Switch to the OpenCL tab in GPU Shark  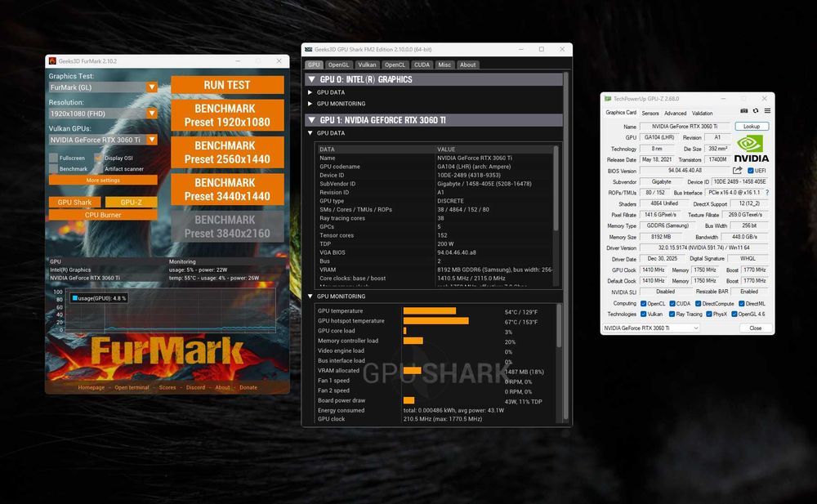point(395,65)
